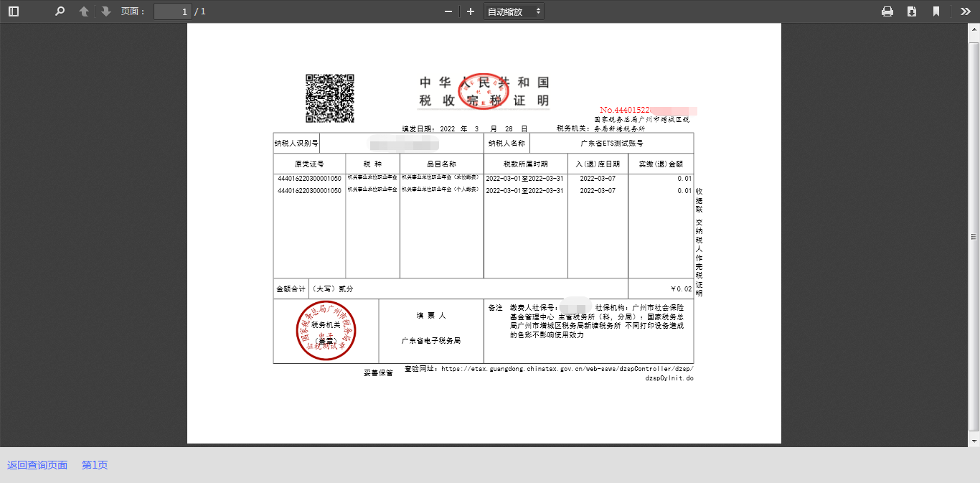Click the page number input field
The width and height of the screenshot is (980, 483).
pos(172,11)
